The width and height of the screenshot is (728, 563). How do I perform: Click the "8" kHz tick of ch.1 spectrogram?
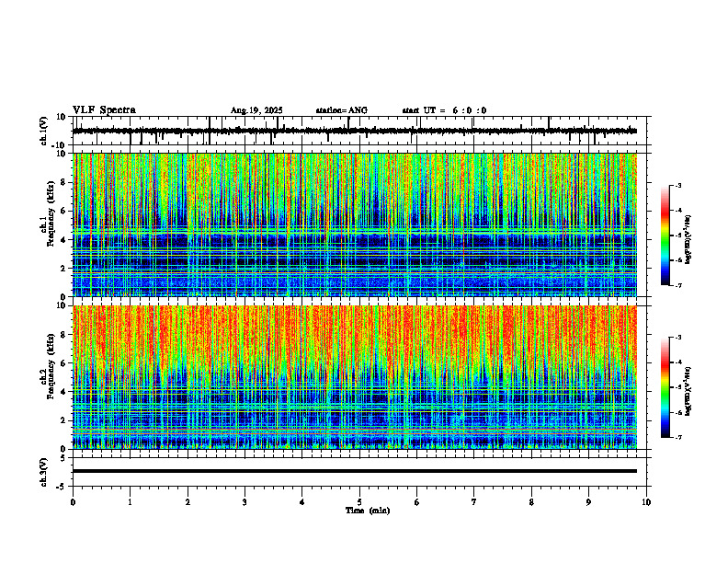[x=63, y=182]
